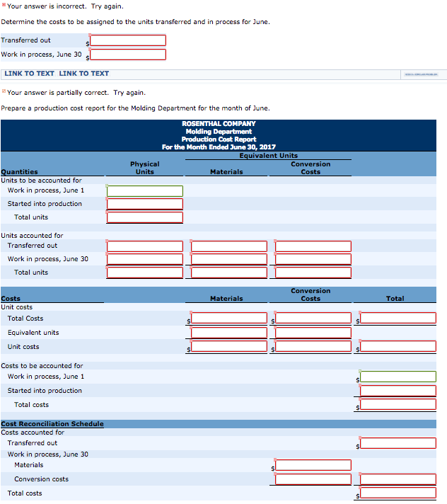The image size is (447, 504).
Task: Click the 'Equivalent Units' column group header
Action: tap(269, 156)
